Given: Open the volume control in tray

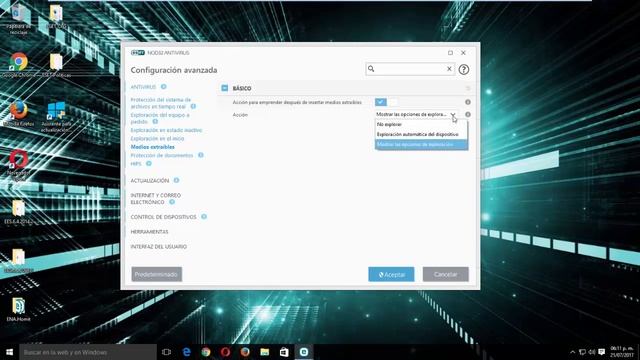Looking at the screenshot, I should coord(592,352).
